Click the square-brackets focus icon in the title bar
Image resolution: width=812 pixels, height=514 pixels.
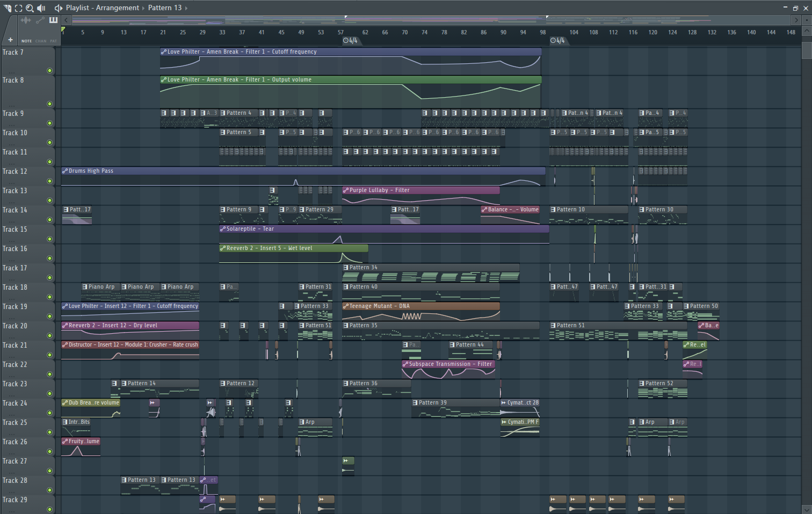(19, 8)
